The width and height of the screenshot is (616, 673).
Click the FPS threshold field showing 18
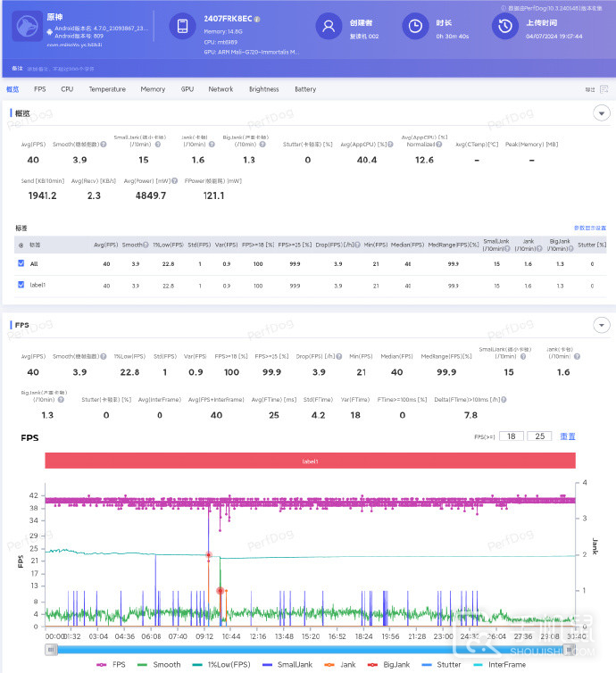pyautogui.click(x=511, y=436)
